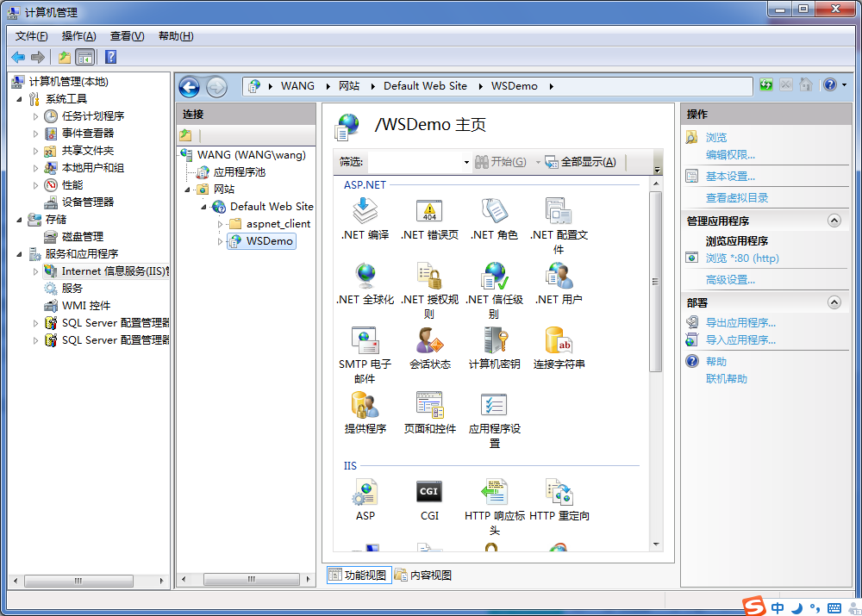The height and width of the screenshot is (616, 862).
Task: Open the .NET 错误页 feature icon
Action: click(429, 212)
